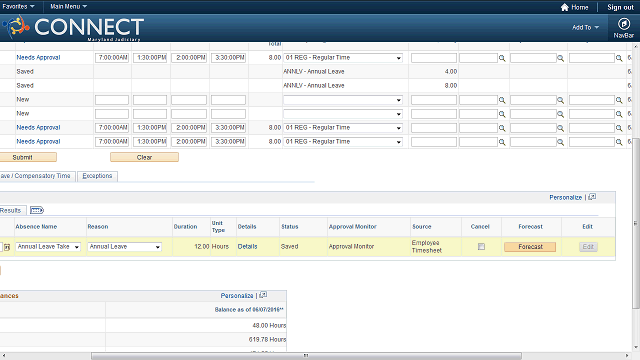
Task: Click the 619.78 Hours balance value
Action: click(x=267, y=339)
